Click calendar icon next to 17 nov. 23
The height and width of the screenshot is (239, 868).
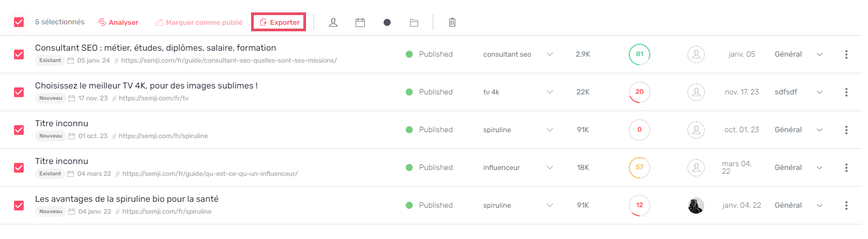point(72,98)
